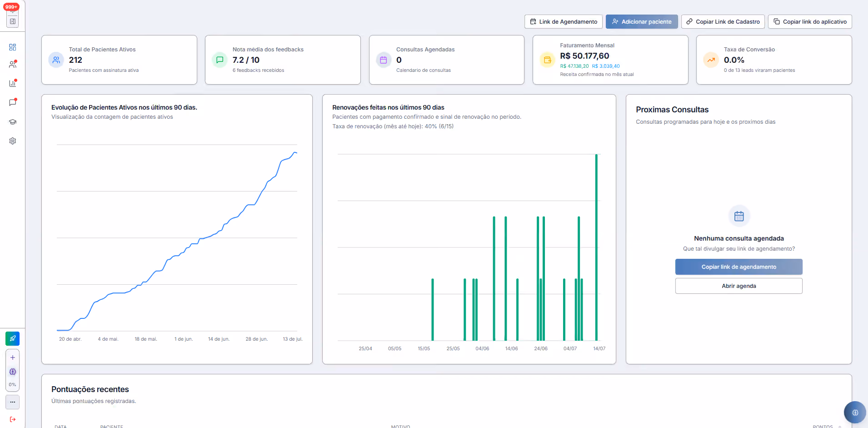Expand the sidebar with the panel toggle icon
The height and width of the screenshot is (428, 868).
point(13,21)
